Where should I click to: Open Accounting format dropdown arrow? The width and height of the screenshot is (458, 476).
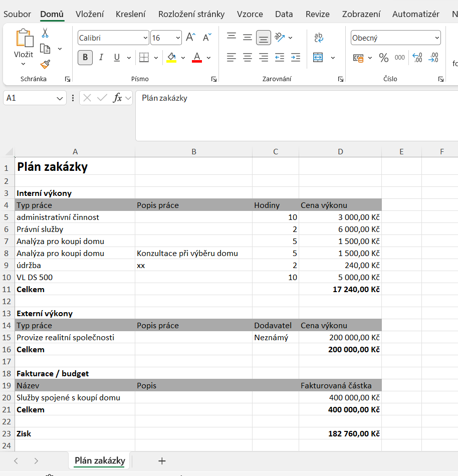(370, 58)
